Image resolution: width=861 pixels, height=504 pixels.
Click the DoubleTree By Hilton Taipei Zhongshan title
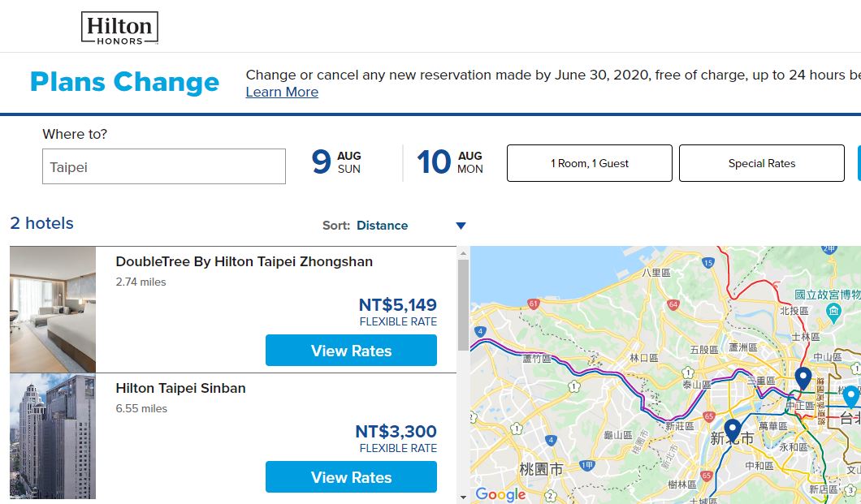244,261
